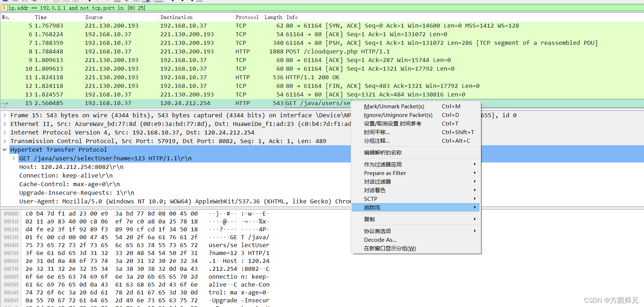This screenshot has height=307, width=644.
Task: Open the SCTP submenu
Action: click(416, 199)
